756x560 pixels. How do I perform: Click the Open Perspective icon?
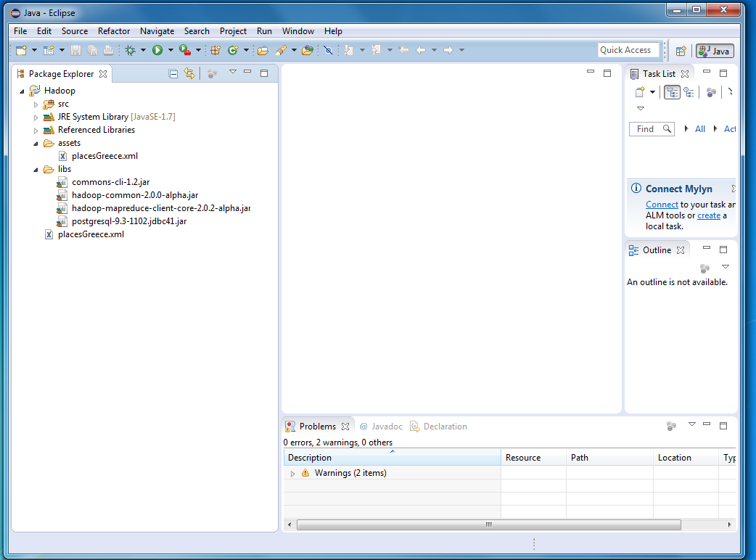coord(681,51)
